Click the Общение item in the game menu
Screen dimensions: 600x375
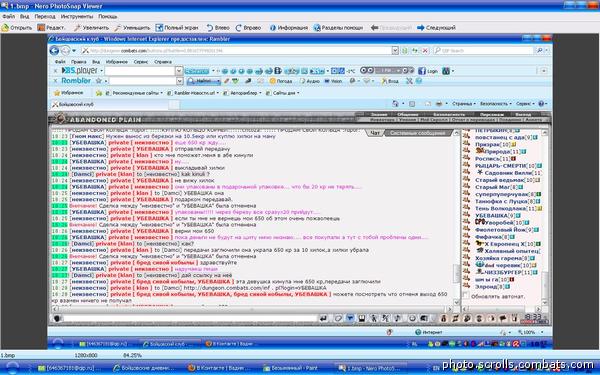(x=408, y=114)
